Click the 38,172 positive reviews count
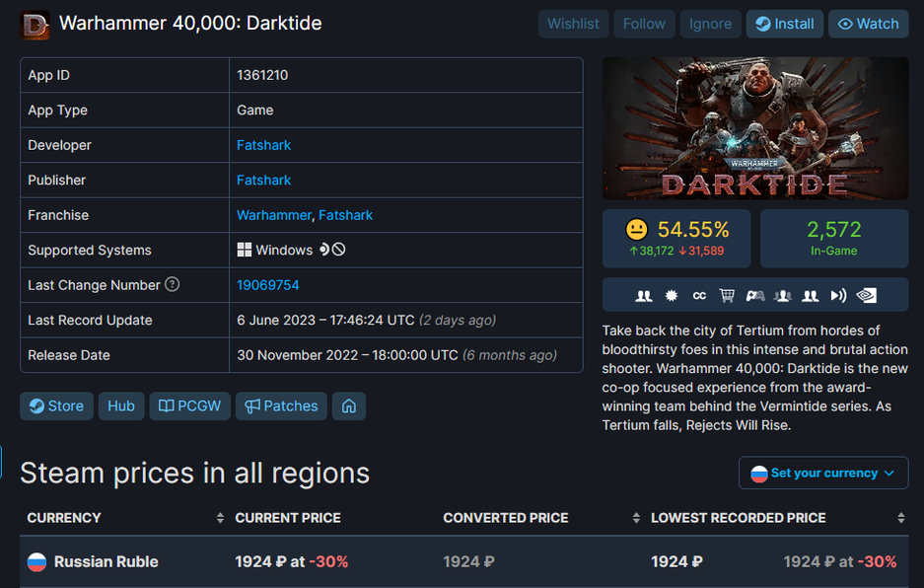The width and height of the screenshot is (924, 588). pyautogui.click(x=652, y=252)
